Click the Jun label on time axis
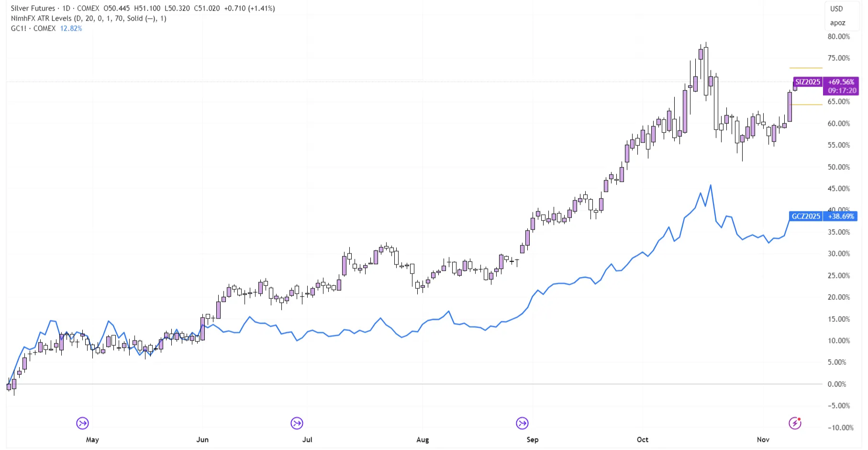This screenshot has width=868, height=450. coord(202,439)
